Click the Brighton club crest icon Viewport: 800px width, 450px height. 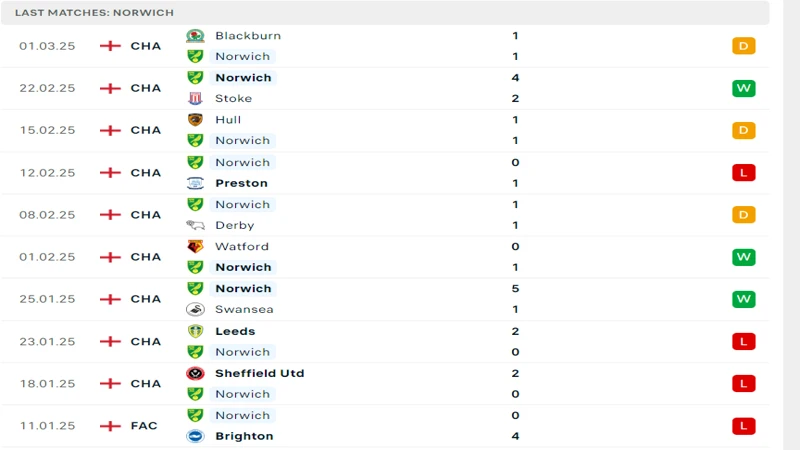(x=195, y=436)
